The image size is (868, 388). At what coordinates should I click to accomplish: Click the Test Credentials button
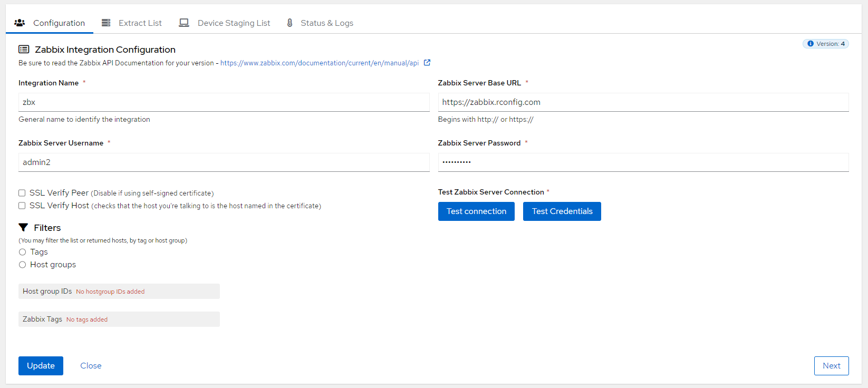(562, 211)
